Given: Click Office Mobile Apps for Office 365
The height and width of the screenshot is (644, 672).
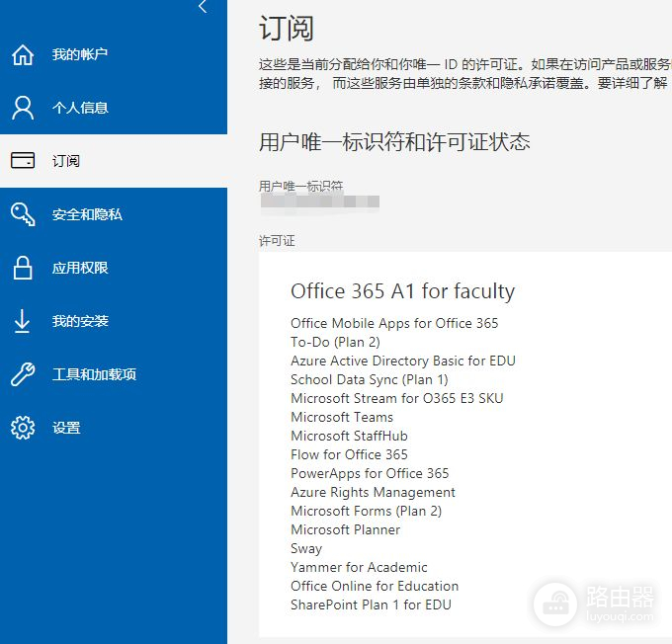Looking at the screenshot, I should pyautogui.click(x=394, y=323).
